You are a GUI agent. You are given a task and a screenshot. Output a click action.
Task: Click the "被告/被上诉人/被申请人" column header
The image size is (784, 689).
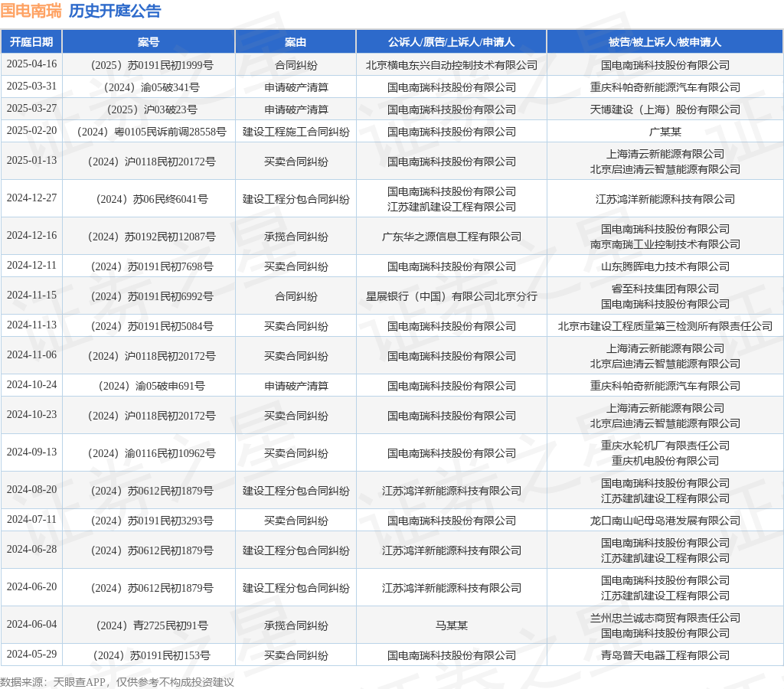[665, 42]
